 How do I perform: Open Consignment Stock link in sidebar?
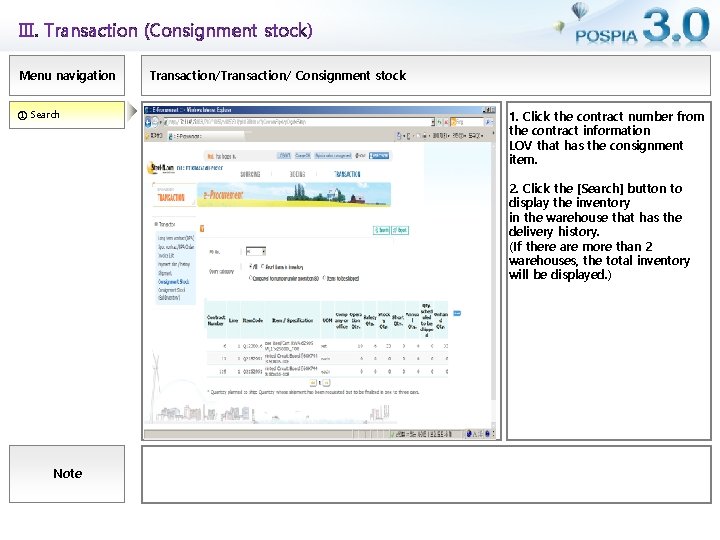pos(174,281)
